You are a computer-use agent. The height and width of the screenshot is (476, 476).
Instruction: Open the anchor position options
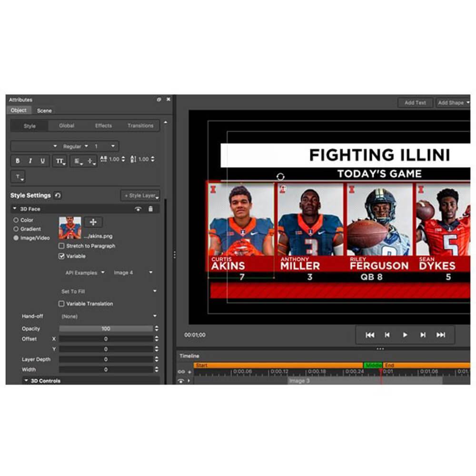click(91, 161)
